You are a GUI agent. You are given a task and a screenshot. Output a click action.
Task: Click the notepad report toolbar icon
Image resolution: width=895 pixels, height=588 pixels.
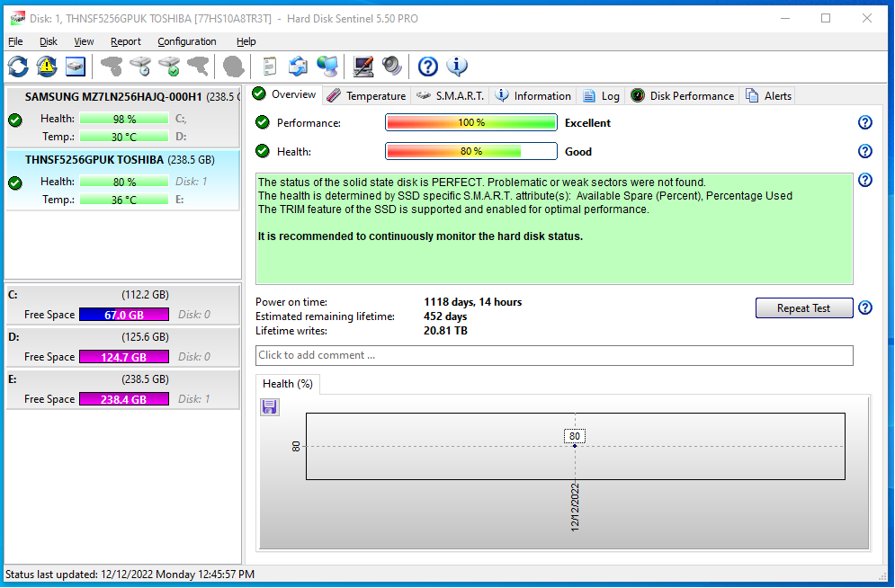(x=269, y=66)
